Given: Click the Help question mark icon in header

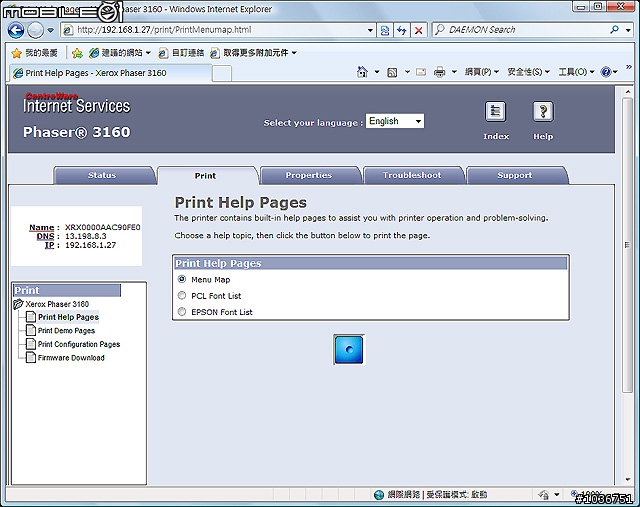Looking at the screenshot, I should coord(543,111).
